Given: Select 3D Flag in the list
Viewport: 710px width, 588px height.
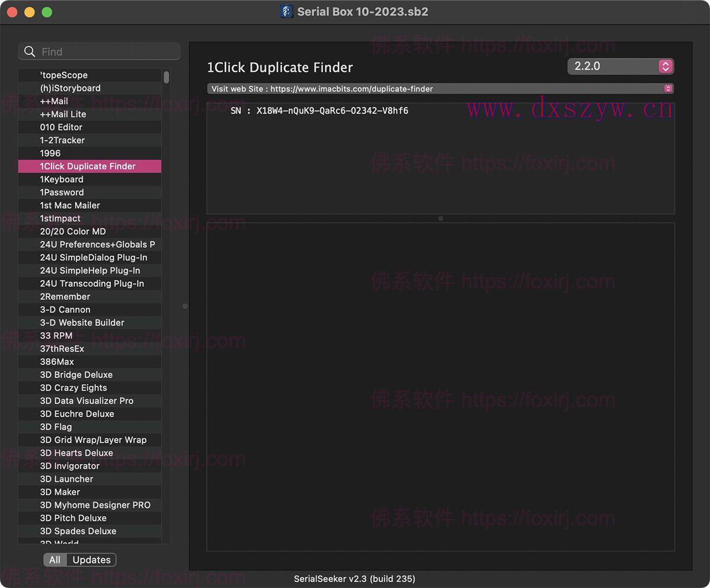Looking at the screenshot, I should [x=89, y=427].
